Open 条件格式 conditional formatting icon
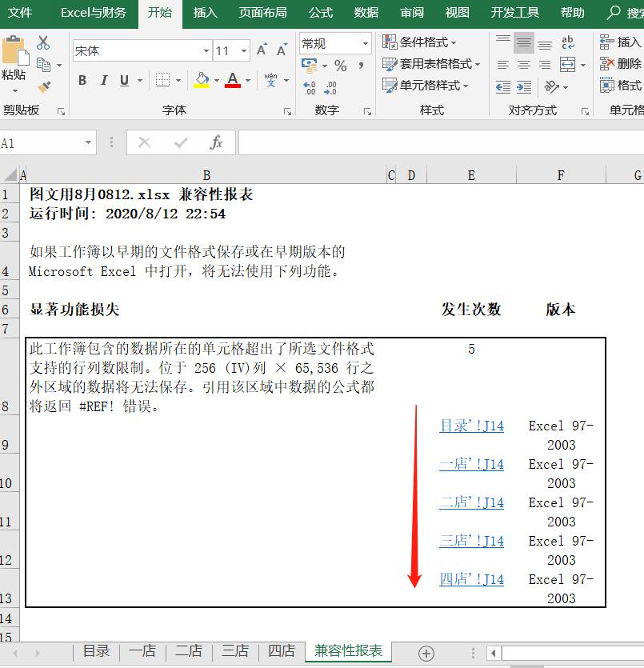The width and height of the screenshot is (644, 668). (x=390, y=42)
